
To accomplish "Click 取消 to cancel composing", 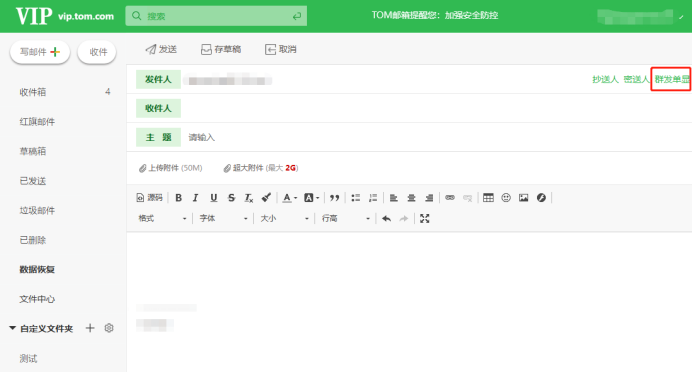I will 281,49.
